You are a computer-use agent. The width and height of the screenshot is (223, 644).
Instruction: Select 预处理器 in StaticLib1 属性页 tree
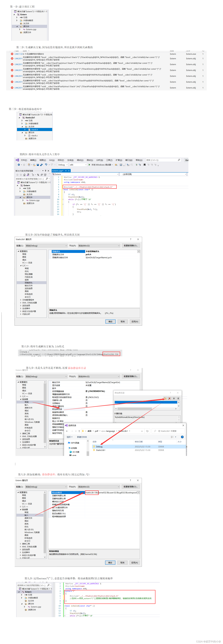[x=28, y=274]
